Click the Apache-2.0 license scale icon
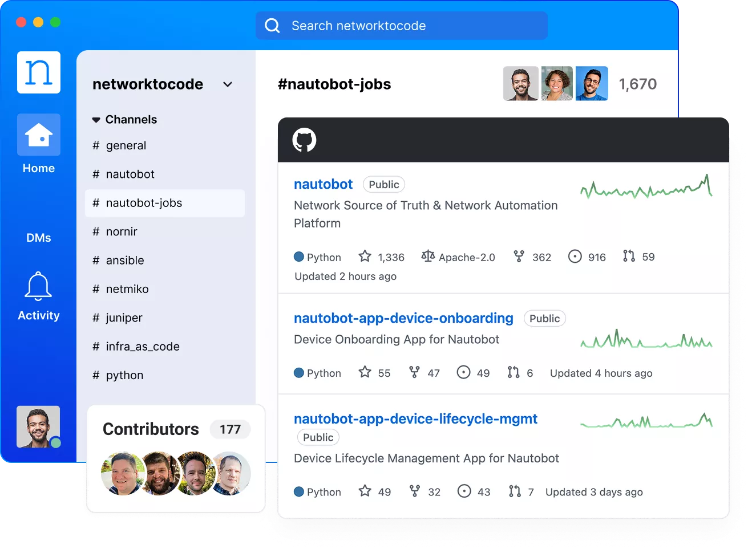The width and height of the screenshot is (756, 557). point(428,257)
